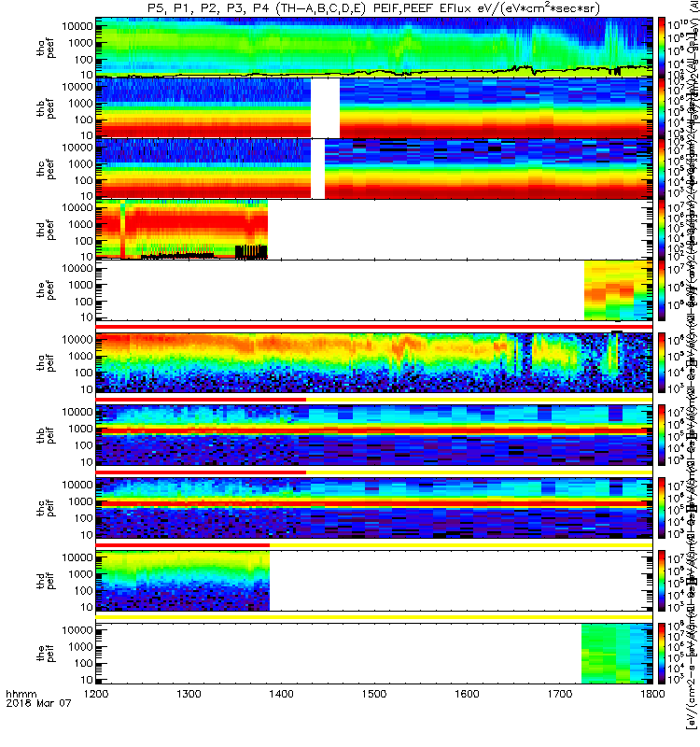Image resolution: width=700 pixels, height=747 pixels.
Task: Select the 'thc peef' y-axis label
Action: (x=46, y=170)
